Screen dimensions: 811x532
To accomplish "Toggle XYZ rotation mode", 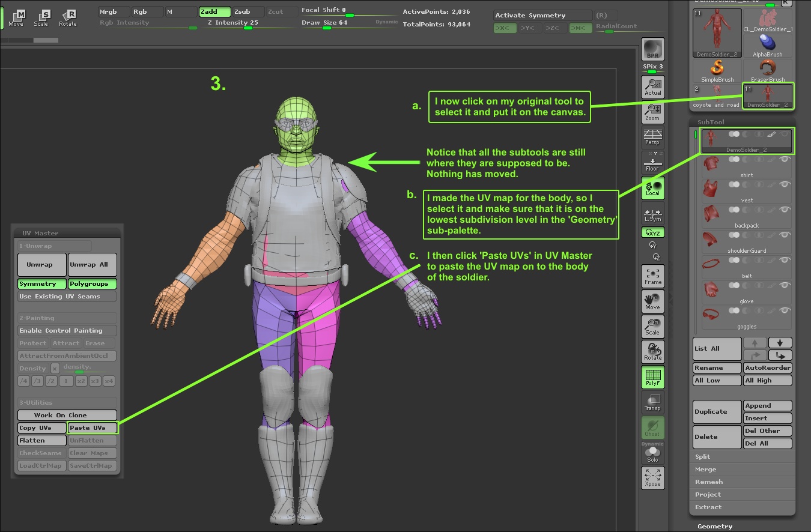I will click(x=652, y=232).
